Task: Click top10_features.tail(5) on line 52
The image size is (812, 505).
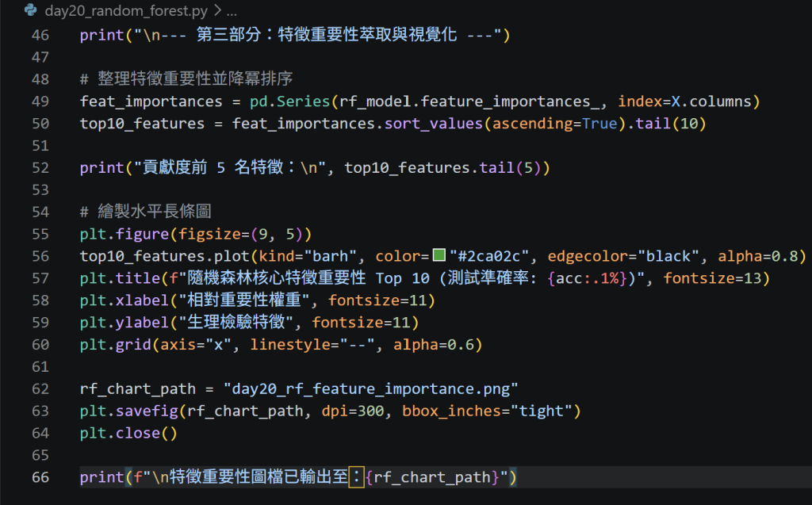Action: coord(442,168)
